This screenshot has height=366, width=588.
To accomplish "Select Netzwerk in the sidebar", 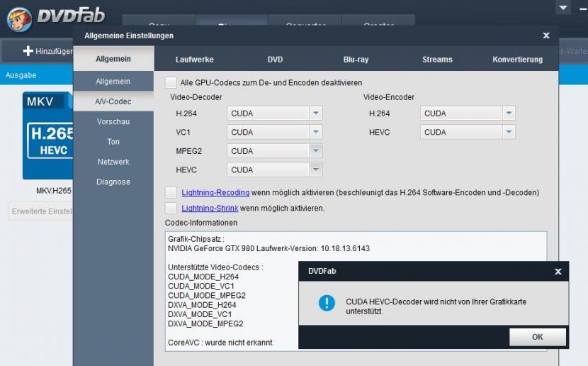I will 113,162.
